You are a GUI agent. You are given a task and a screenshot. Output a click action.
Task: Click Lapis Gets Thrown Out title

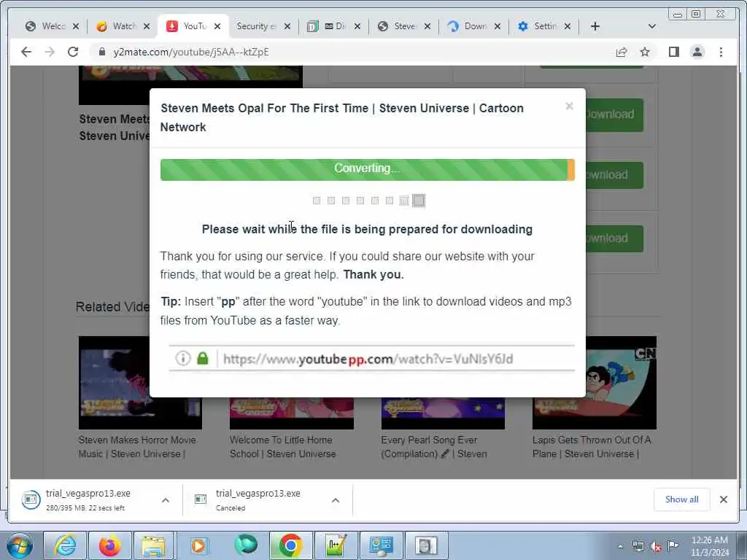point(592,447)
